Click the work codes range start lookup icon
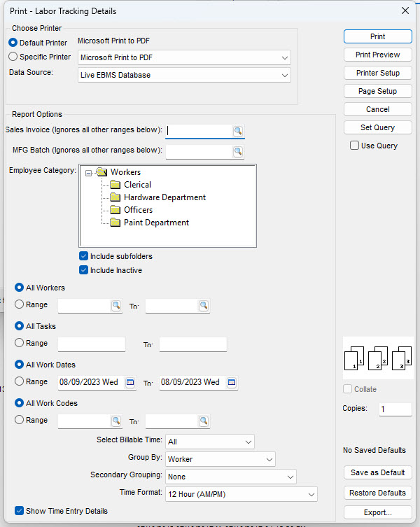420x527 pixels. 115,421
